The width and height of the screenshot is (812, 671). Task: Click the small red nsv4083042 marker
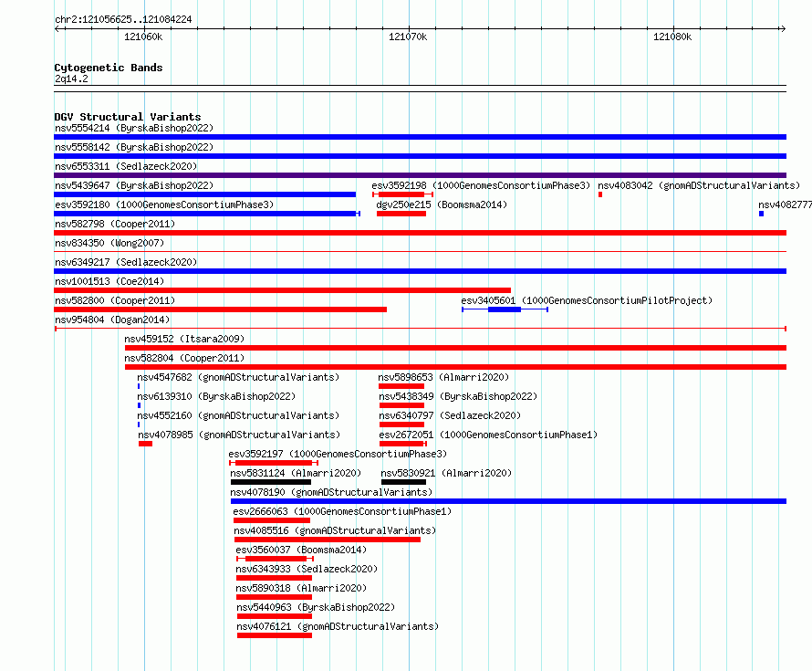(600, 194)
